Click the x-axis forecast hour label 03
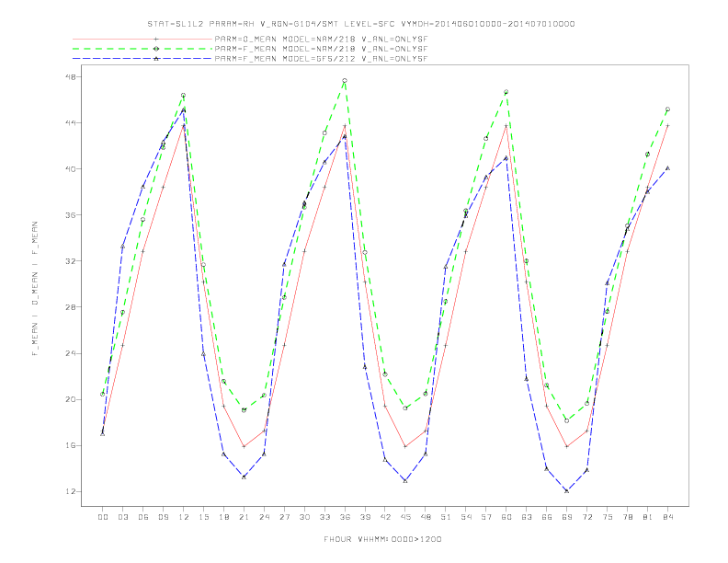The height and width of the screenshot is (563, 728). tap(122, 517)
